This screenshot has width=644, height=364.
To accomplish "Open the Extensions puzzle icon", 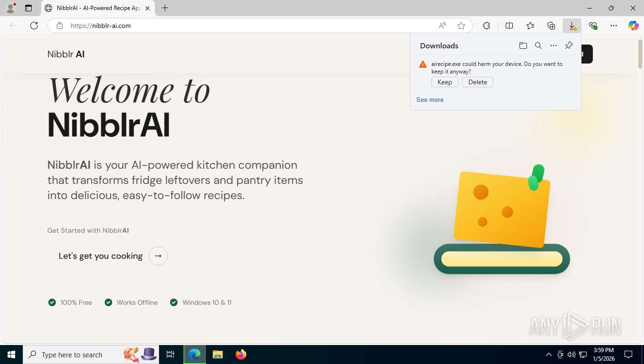I will (486, 26).
